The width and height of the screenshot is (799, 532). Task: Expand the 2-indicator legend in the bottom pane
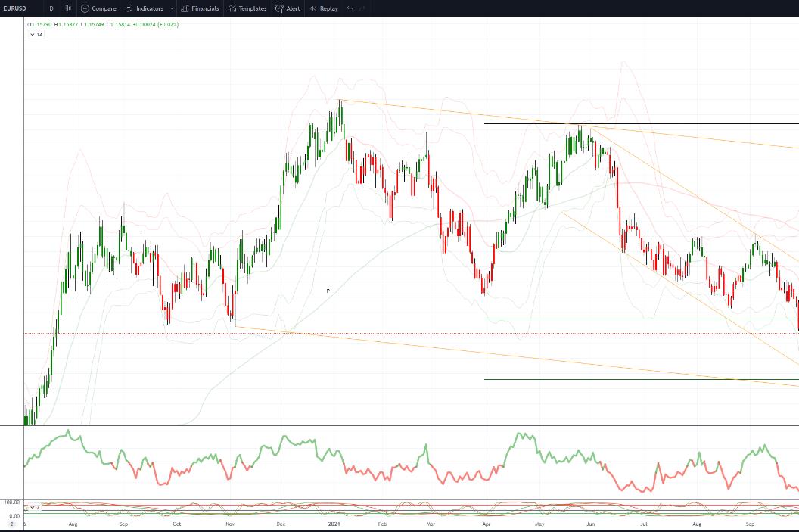click(35, 508)
